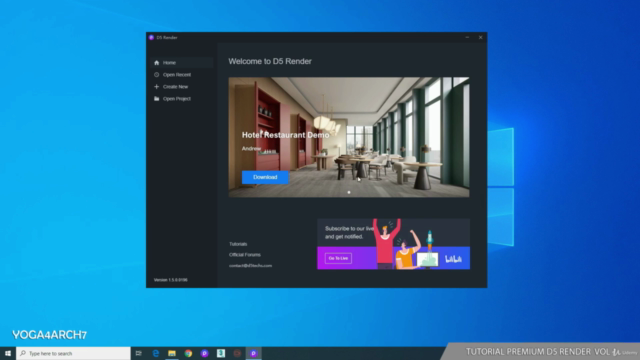Open Google Chrome from the taskbar
The image size is (640, 360).
pyautogui.click(x=188, y=353)
